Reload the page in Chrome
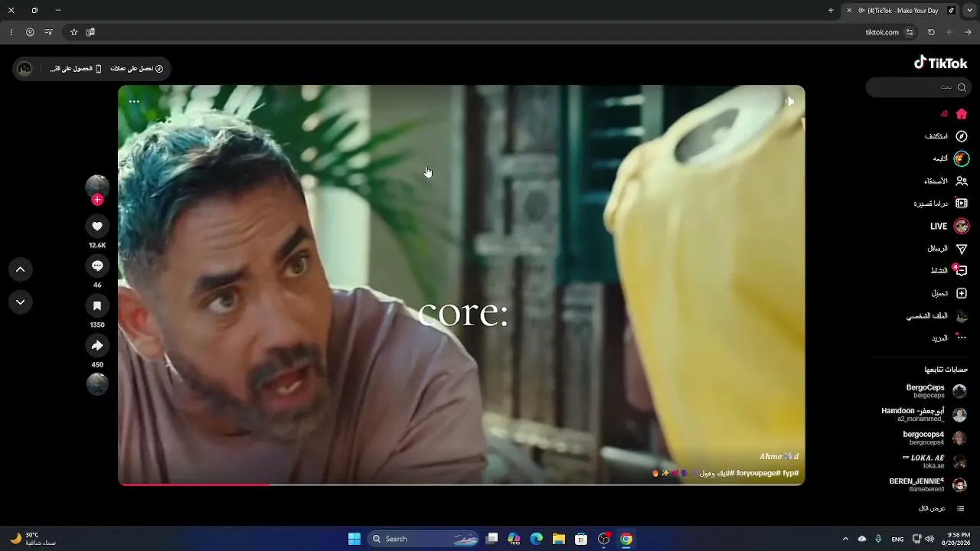 [x=931, y=32]
